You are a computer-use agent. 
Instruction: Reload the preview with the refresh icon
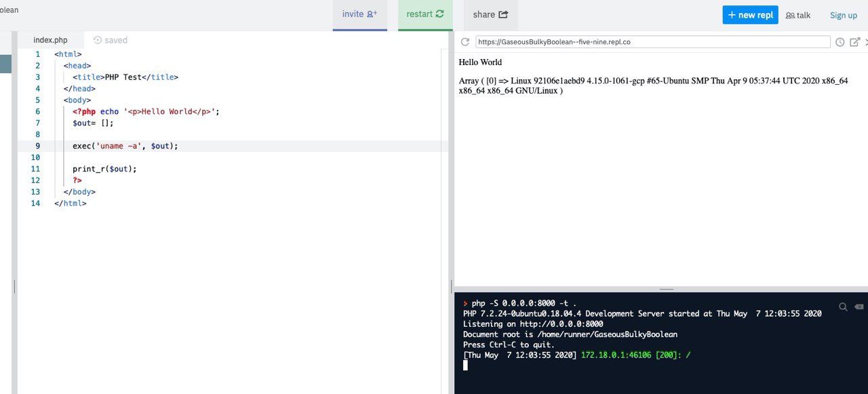coord(465,42)
